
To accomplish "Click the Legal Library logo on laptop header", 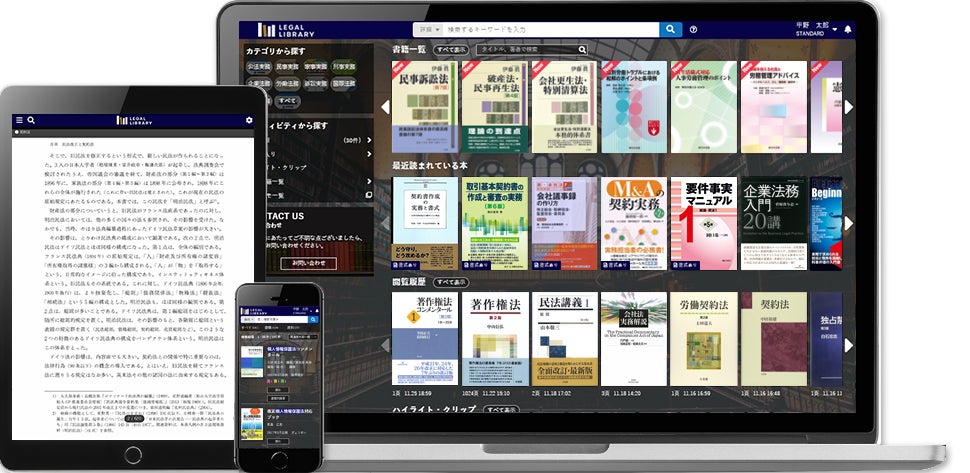I will click(286, 30).
